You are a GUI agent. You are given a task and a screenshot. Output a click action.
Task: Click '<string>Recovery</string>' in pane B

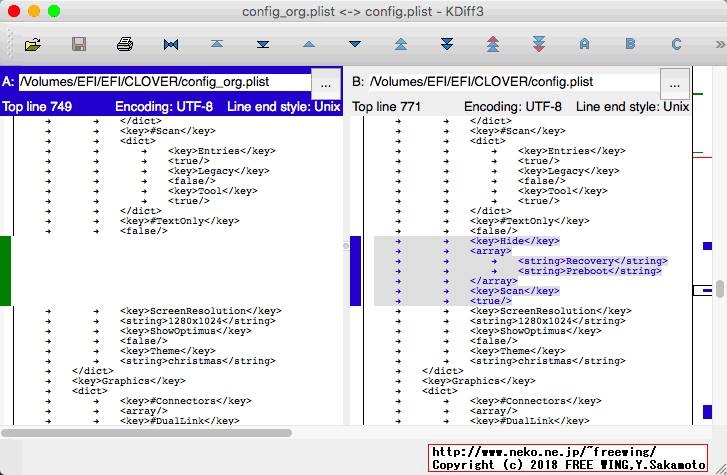point(593,261)
